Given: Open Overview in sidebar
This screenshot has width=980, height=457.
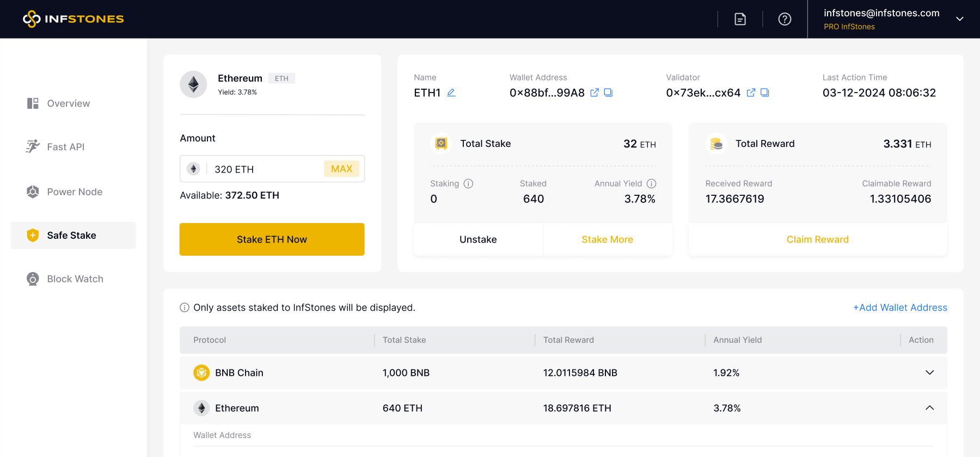Looking at the screenshot, I should [59, 103].
